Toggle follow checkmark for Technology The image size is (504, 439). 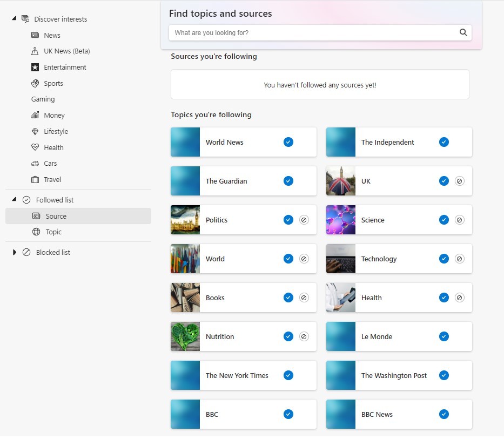pyautogui.click(x=444, y=259)
